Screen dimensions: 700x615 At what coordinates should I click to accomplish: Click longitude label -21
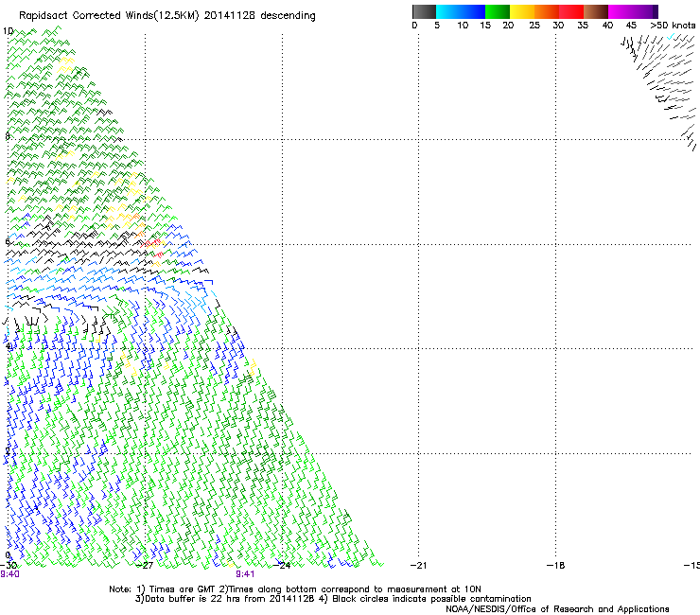coord(418,566)
